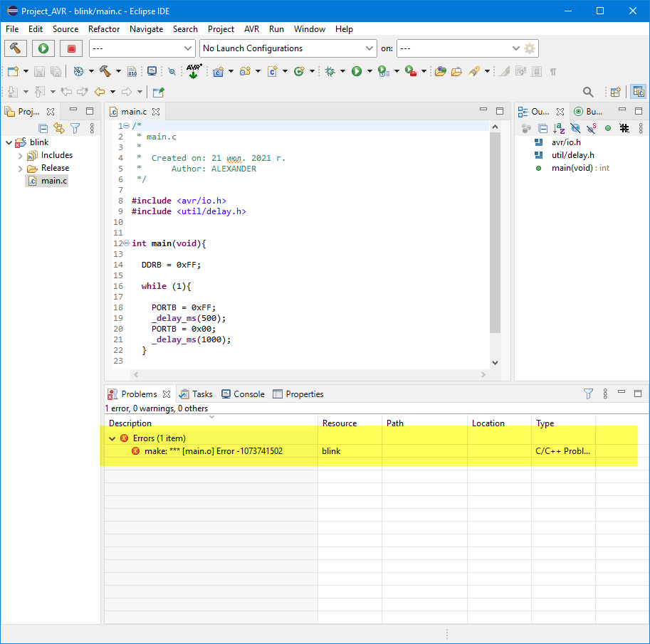The width and height of the screenshot is (650, 644).
Task: Click the Problems view filter funnel icon
Action: click(588, 394)
